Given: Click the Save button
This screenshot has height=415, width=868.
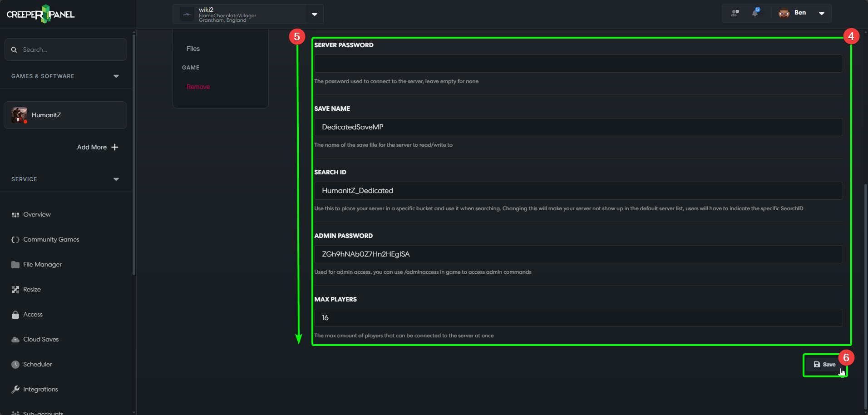Looking at the screenshot, I should pos(825,364).
